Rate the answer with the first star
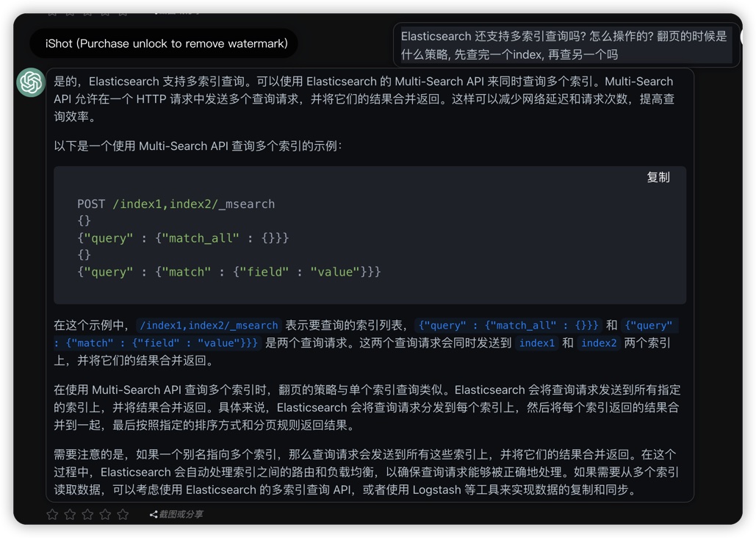The height and width of the screenshot is (538, 756). pyautogui.click(x=52, y=514)
